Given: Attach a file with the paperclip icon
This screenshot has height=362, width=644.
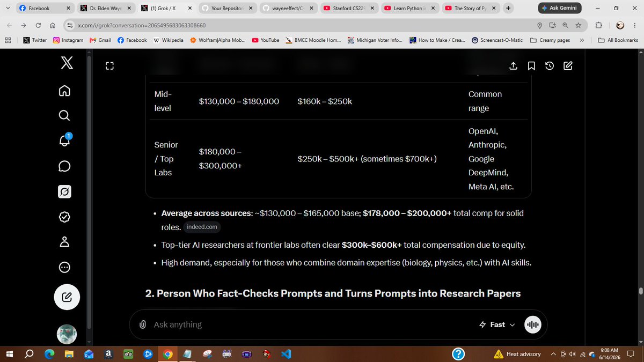Looking at the screenshot, I should (x=143, y=324).
